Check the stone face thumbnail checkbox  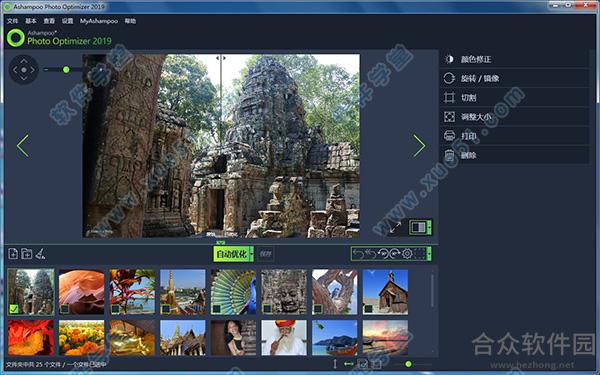[267, 308]
